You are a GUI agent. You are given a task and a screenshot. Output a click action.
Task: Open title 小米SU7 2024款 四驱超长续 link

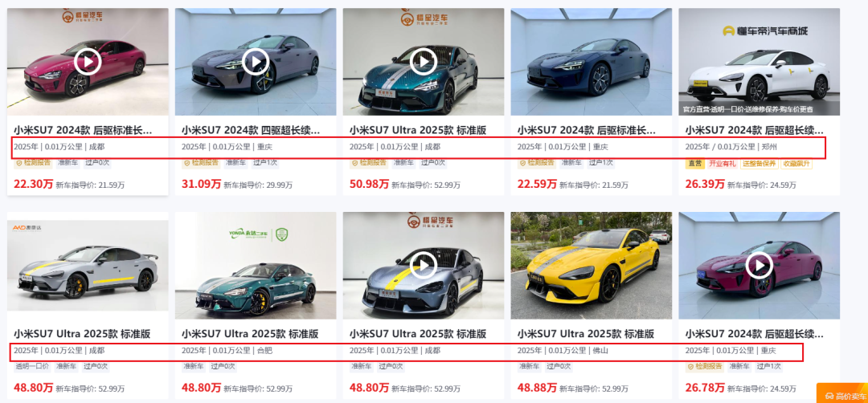point(251,131)
